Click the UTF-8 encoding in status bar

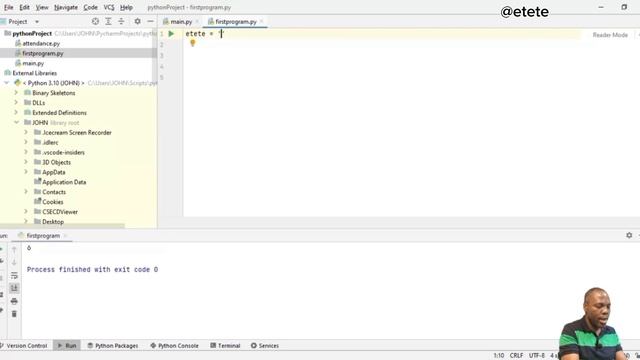pos(537,356)
